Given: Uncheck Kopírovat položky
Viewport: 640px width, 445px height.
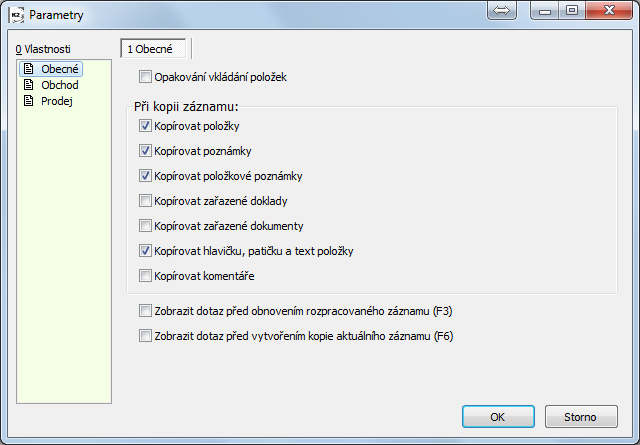Looking at the screenshot, I should click(x=145, y=126).
